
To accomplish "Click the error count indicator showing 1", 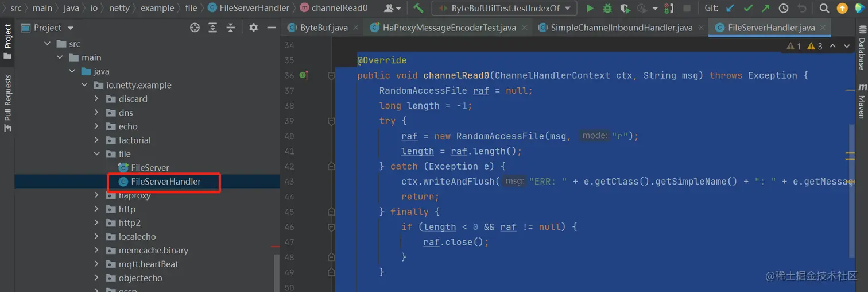I will point(794,46).
